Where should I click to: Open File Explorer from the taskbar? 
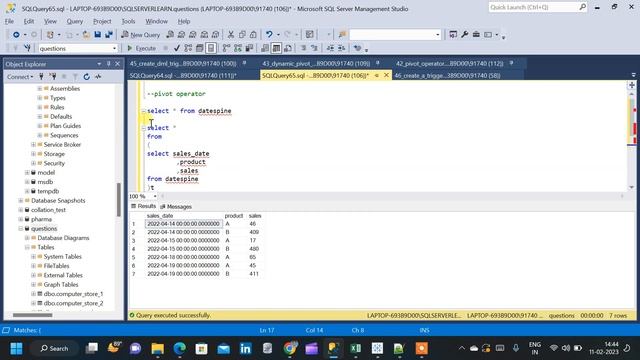pyautogui.click(x=158, y=348)
